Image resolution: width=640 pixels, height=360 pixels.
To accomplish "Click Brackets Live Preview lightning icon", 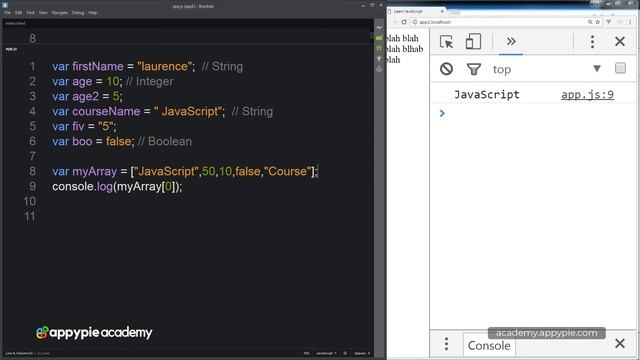I will pyautogui.click(x=379, y=28).
